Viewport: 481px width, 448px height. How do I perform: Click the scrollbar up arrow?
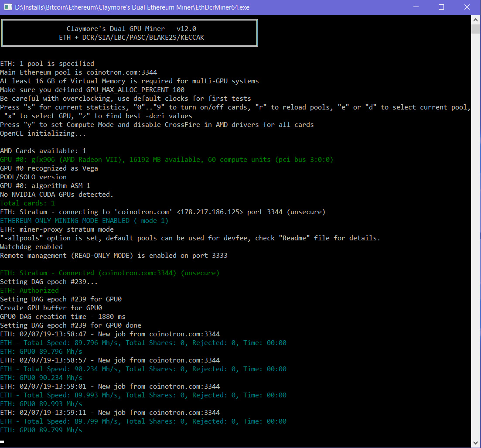[x=475, y=20]
